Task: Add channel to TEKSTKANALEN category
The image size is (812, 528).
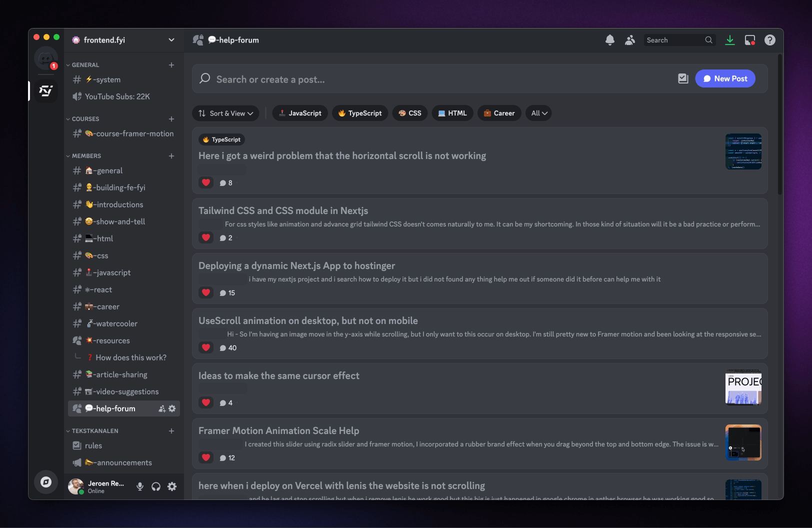Action: coord(171,431)
